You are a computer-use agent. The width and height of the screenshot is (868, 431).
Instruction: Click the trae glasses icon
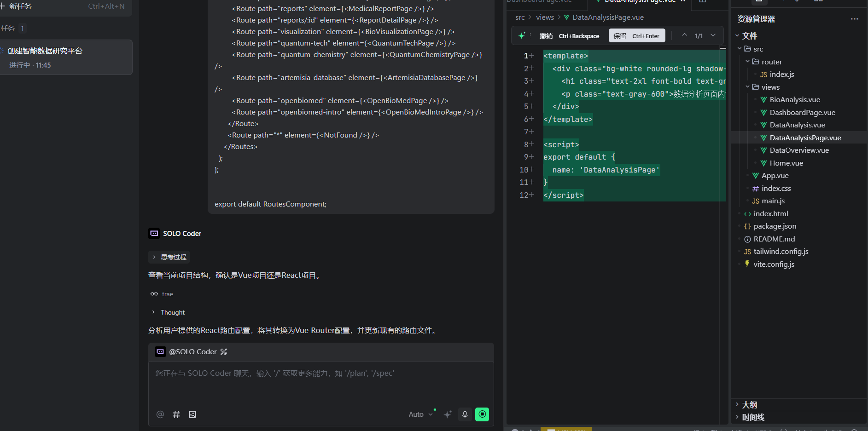point(154,294)
